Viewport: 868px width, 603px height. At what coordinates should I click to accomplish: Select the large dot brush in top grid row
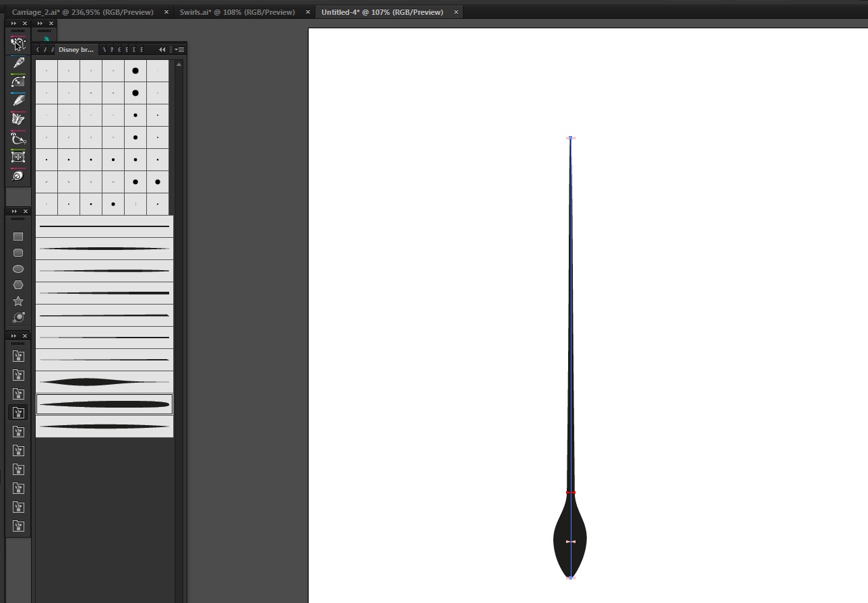coord(135,71)
